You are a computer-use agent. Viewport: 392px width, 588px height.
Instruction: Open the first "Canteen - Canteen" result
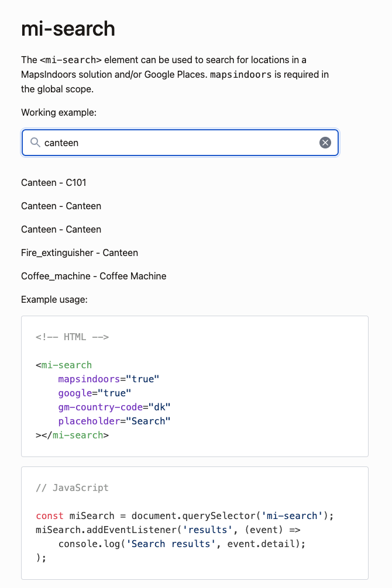click(x=61, y=206)
